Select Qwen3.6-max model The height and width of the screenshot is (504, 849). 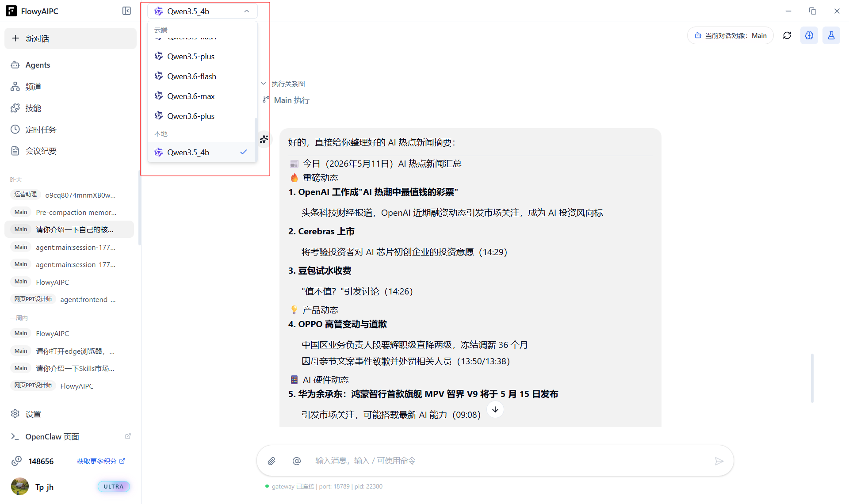(202, 96)
